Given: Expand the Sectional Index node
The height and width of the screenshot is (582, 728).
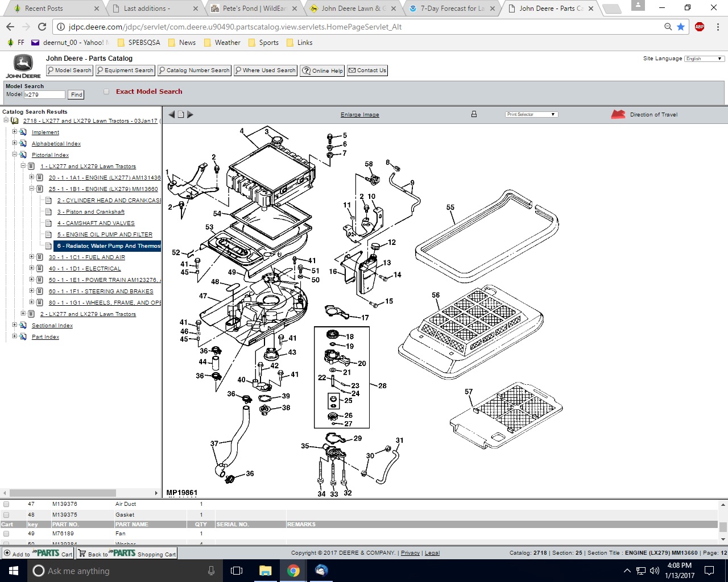Looking at the screenshot, I should pyautogui.click(x=15, y=325).
